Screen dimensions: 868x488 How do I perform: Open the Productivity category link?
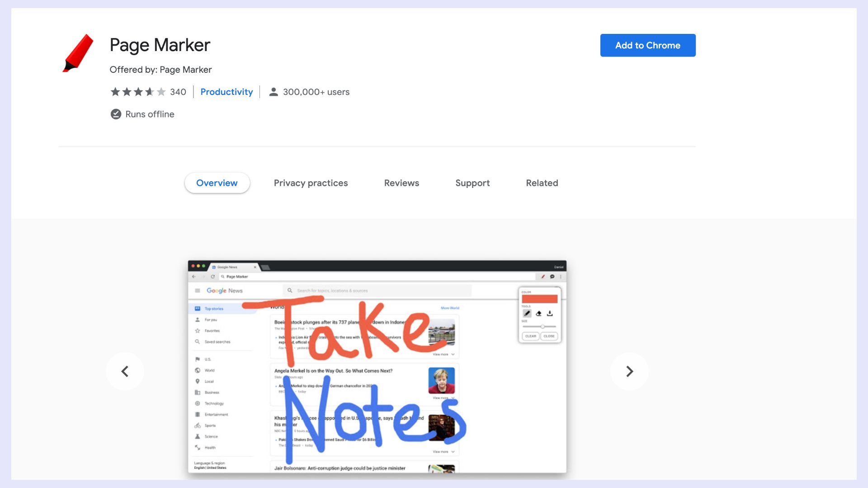226,92
